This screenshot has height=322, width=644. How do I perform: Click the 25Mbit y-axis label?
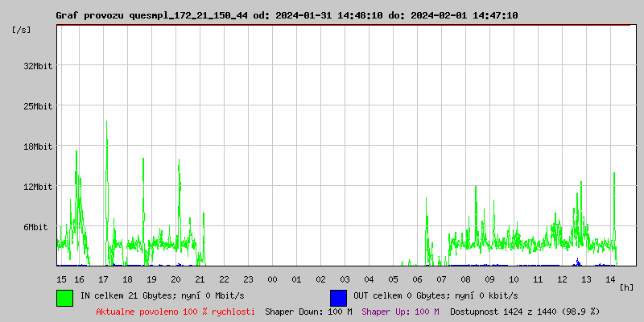click(x=38, y=106)
